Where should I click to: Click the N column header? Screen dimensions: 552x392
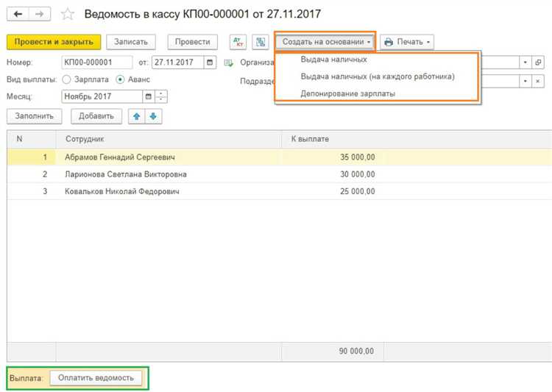(32, 139)
